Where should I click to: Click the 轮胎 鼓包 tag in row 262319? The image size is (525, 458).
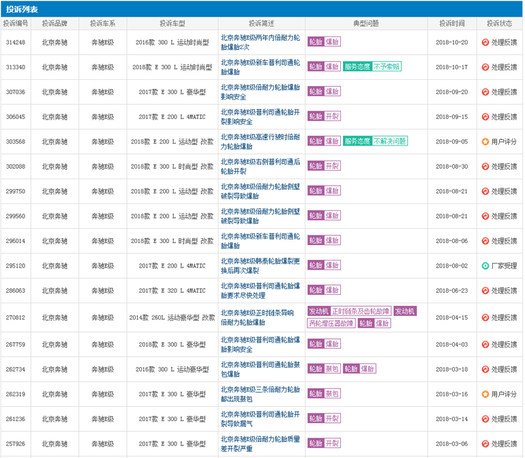[x=324, y=394]
